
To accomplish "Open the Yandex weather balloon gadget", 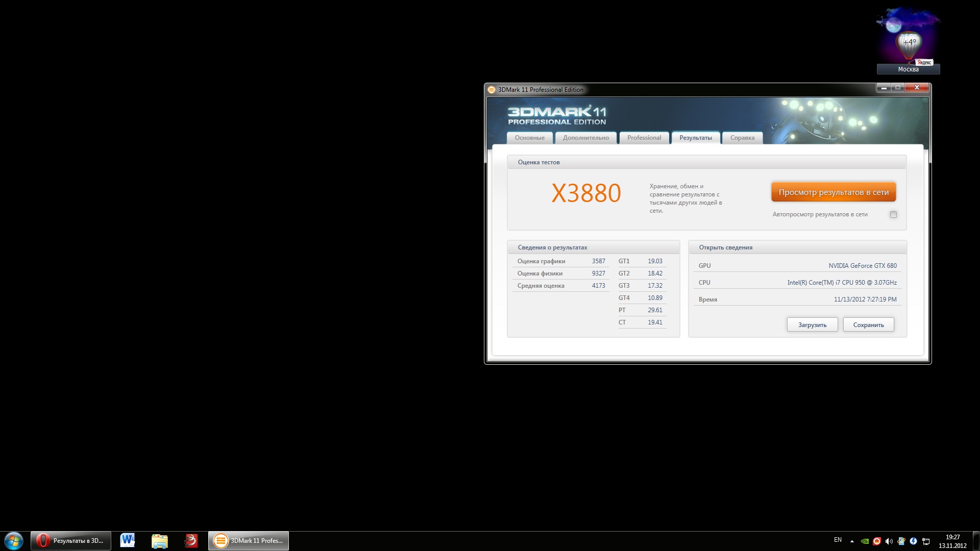I will (x=909, y=44).
